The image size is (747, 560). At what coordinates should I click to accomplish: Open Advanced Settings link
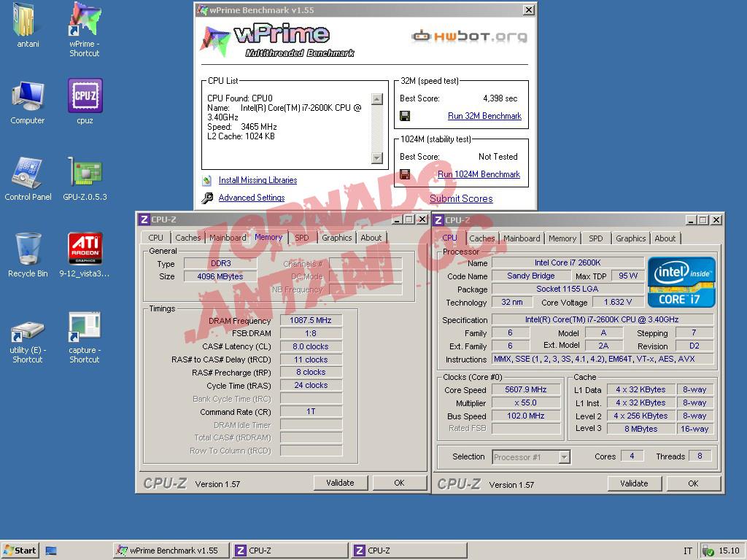coord(252,198)
